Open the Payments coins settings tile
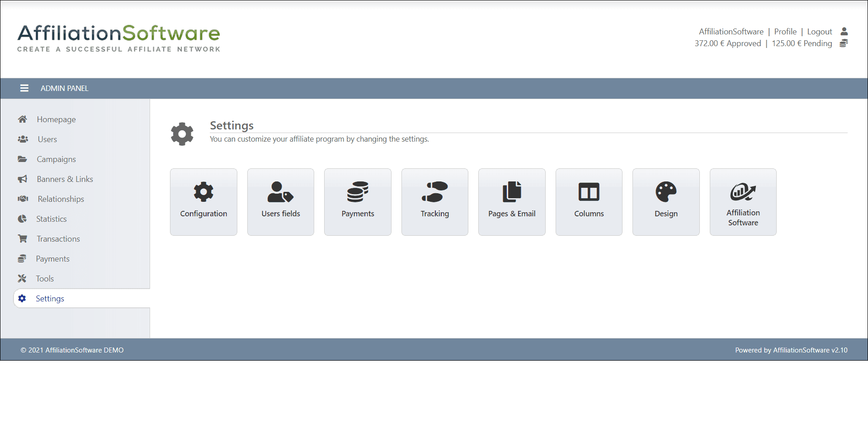This screenshot has width=868, height=424. [x=358, y=202]
